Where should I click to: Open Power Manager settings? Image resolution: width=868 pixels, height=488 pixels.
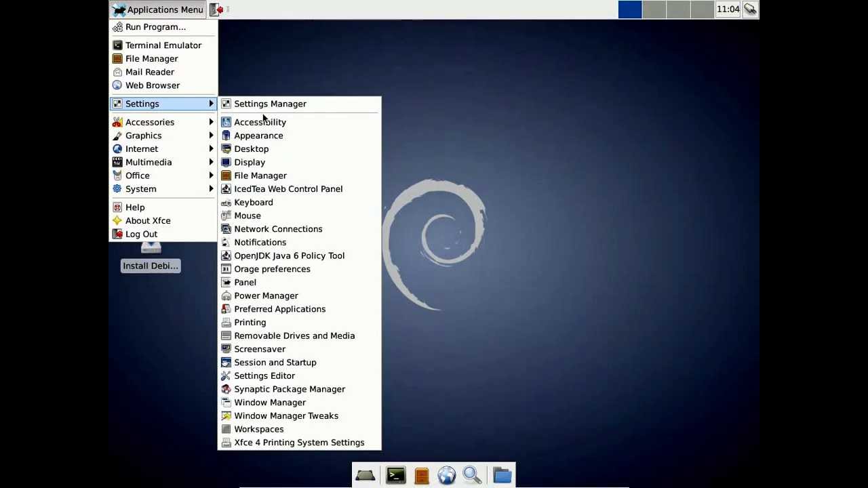point(266,296)
